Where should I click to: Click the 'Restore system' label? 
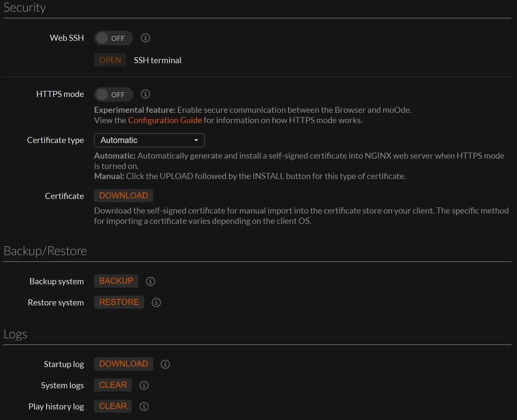pyautogui.click(x=56, y=302)
